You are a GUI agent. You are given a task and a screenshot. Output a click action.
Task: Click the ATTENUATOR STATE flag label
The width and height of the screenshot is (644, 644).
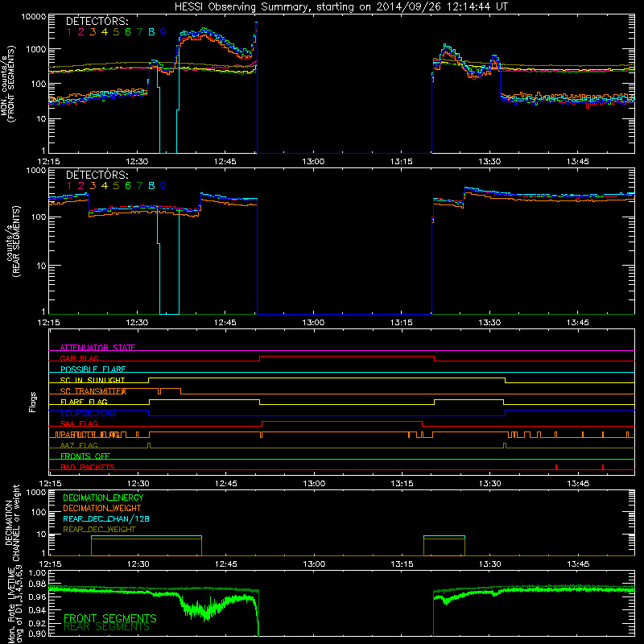[97, 348]
